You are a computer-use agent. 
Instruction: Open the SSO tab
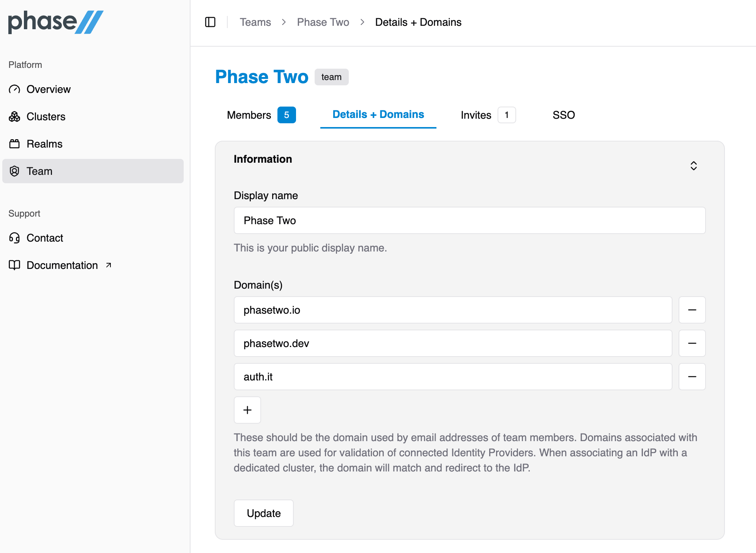pyautogui.click(x=564, y=115)
